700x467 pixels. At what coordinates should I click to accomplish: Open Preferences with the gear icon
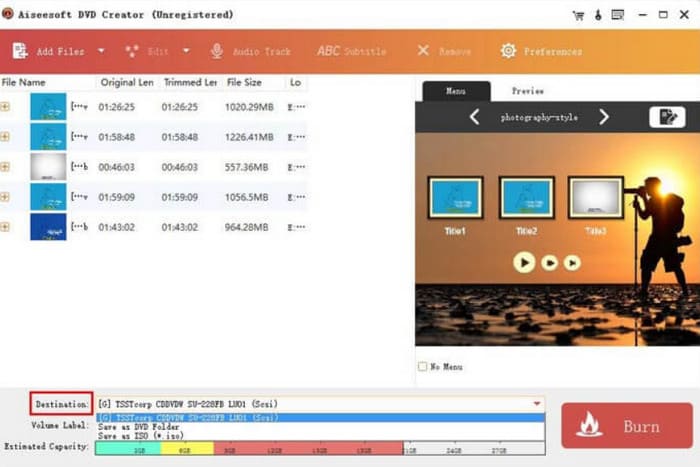pos(541,51)
